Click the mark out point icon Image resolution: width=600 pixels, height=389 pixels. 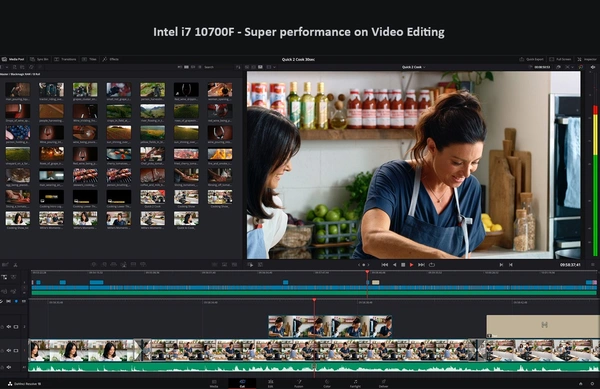pyautogui.click(x=510, y=265)
